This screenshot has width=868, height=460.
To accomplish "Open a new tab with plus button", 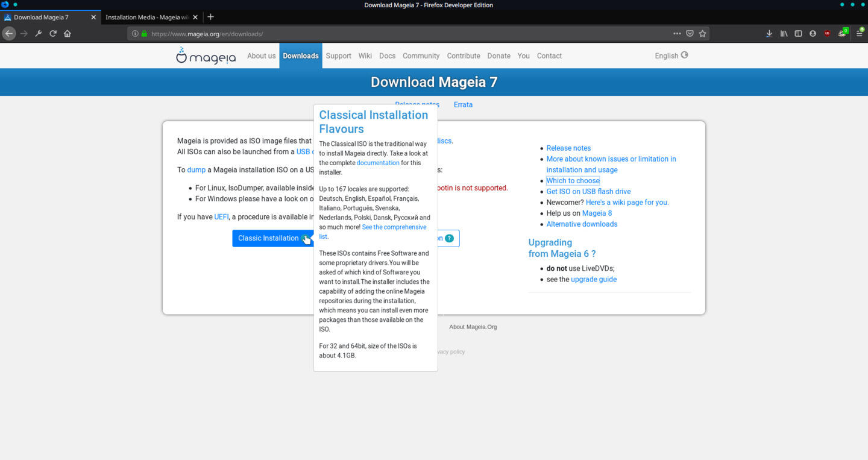I will point(210,17).
